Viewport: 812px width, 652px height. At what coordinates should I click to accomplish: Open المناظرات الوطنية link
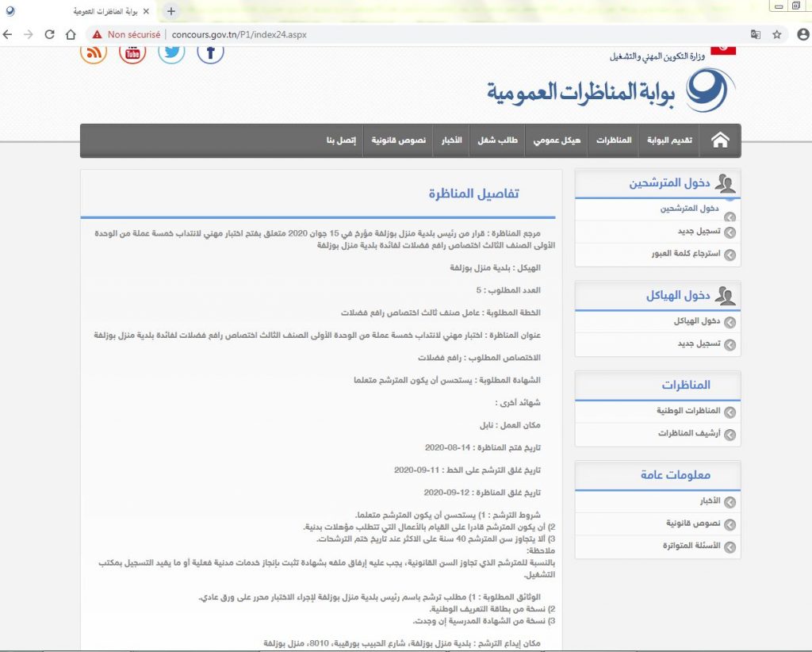point(688,411)
